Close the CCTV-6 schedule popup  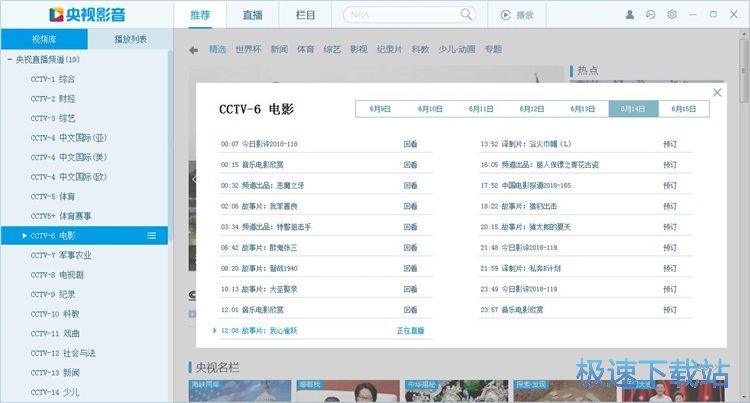coord(717,92)
